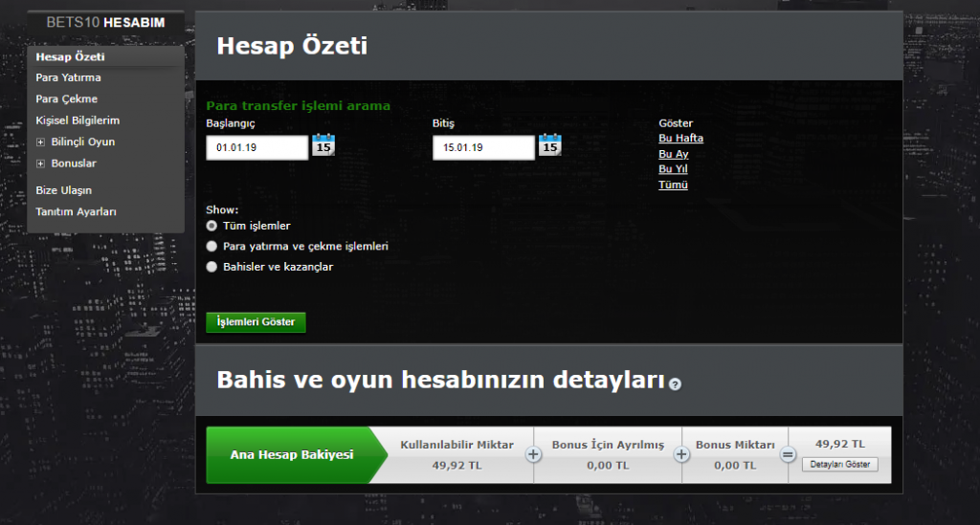Open Bize Ulaşın menu item
This screenshot has width=980, height=525.
coord(64,190)
